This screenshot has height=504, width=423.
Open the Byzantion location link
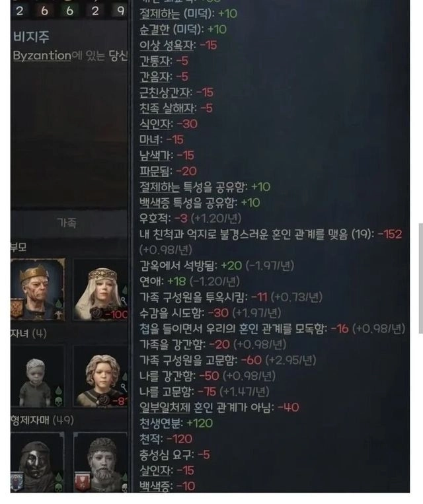42,55
